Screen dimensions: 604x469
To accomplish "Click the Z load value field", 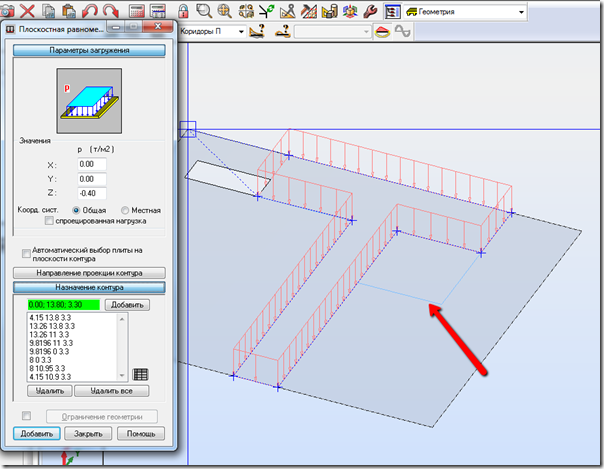I will click(92, 193).
